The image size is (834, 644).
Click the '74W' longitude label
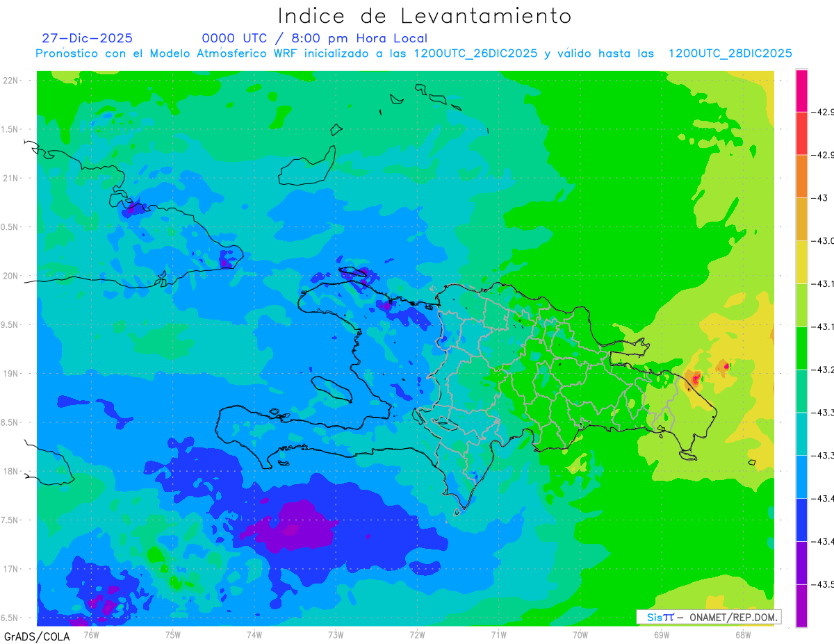(254, 634)
